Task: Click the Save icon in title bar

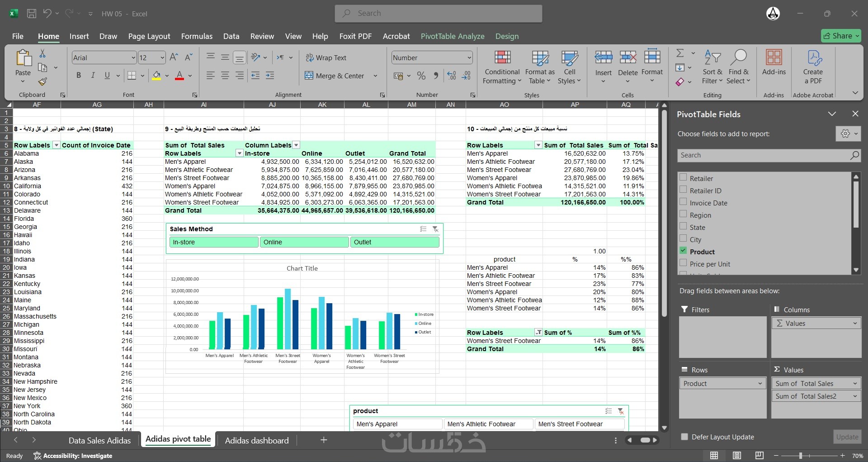Action: click(32, 14)
